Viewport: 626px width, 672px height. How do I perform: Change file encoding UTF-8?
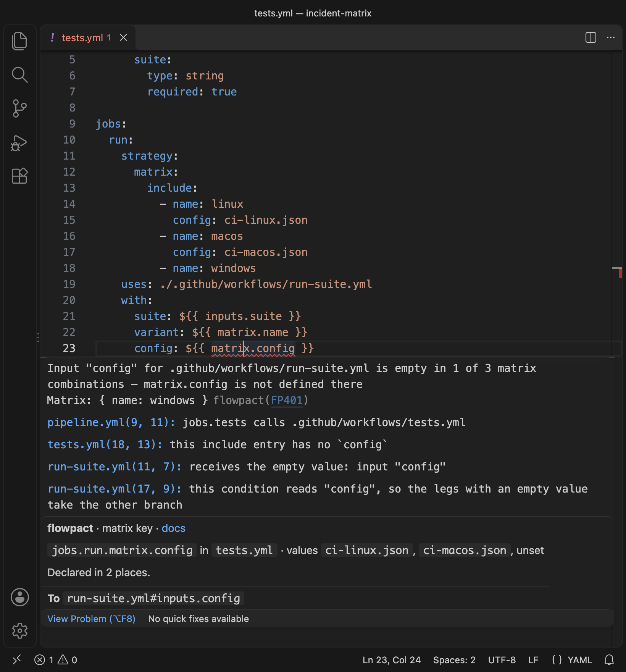pos(502,660)
